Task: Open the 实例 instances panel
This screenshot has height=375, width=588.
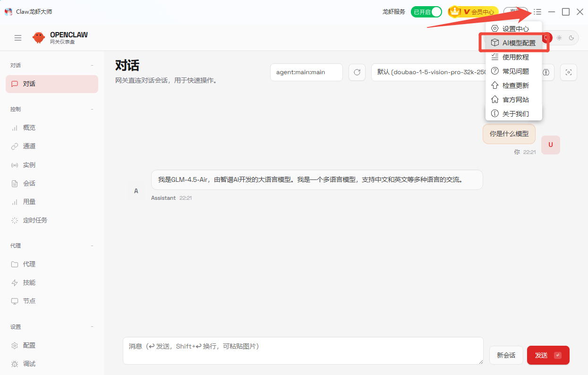Action: pyautogui.click(x=28, y=164)
